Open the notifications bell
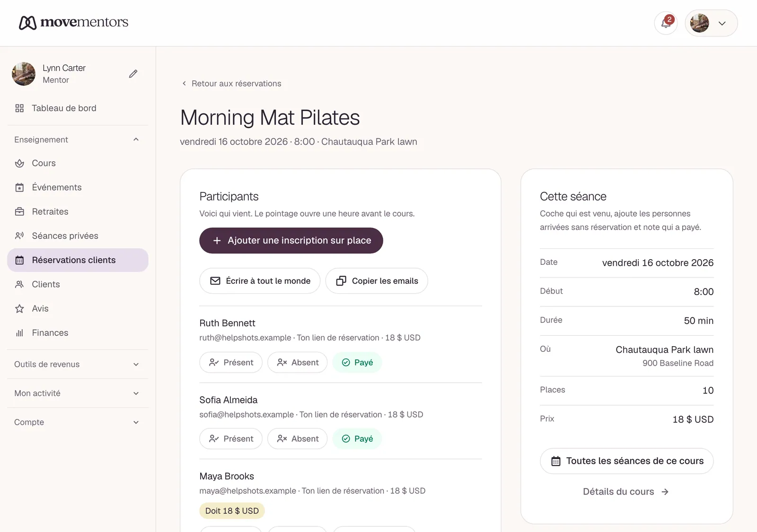The height and width of the screenshot is (532, 757). tap(666, 23)
